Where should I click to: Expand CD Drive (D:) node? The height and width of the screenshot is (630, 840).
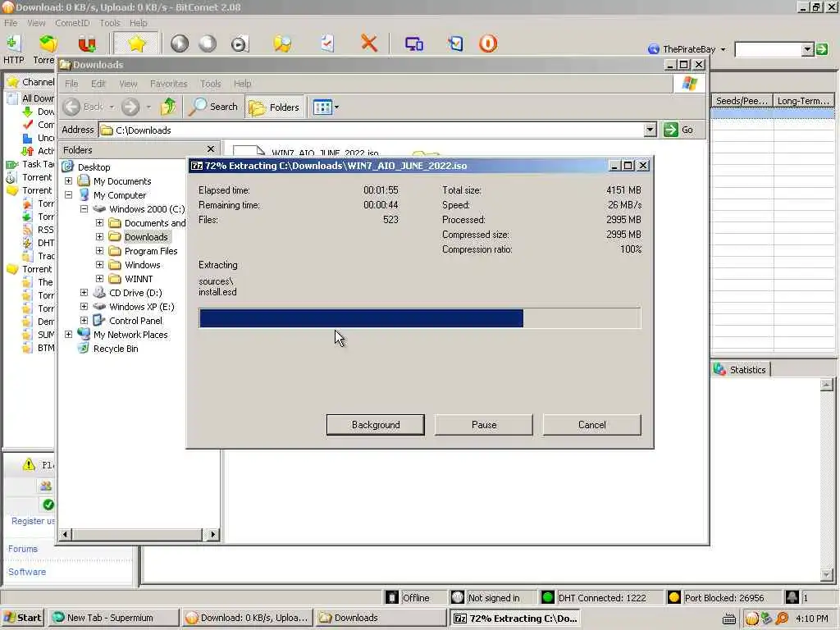84,293
